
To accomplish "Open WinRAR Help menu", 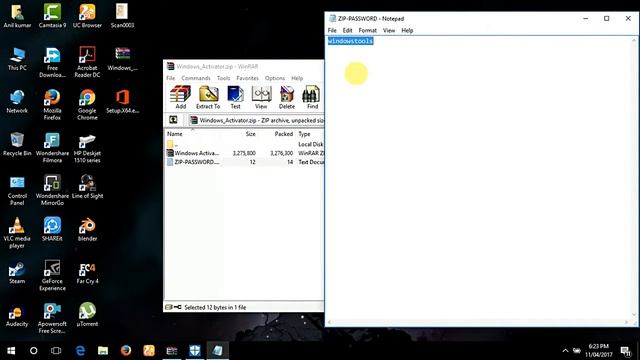I will coord(297,78).
